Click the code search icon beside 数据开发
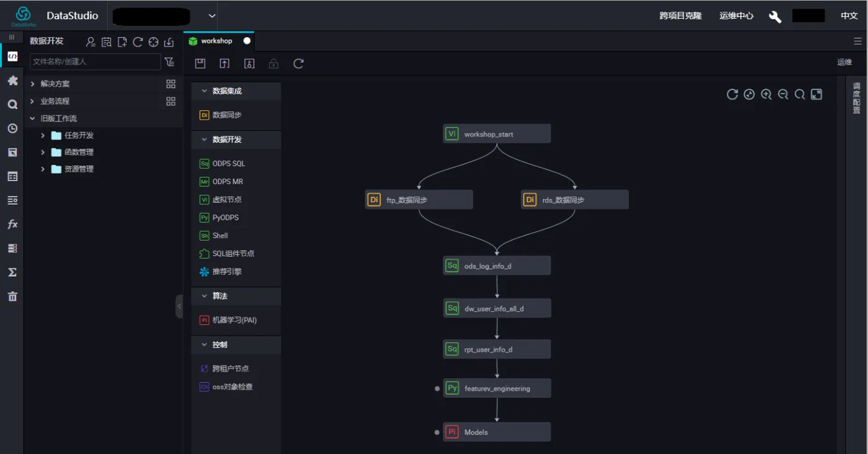868x454 pixels. (x=107, y=42)
